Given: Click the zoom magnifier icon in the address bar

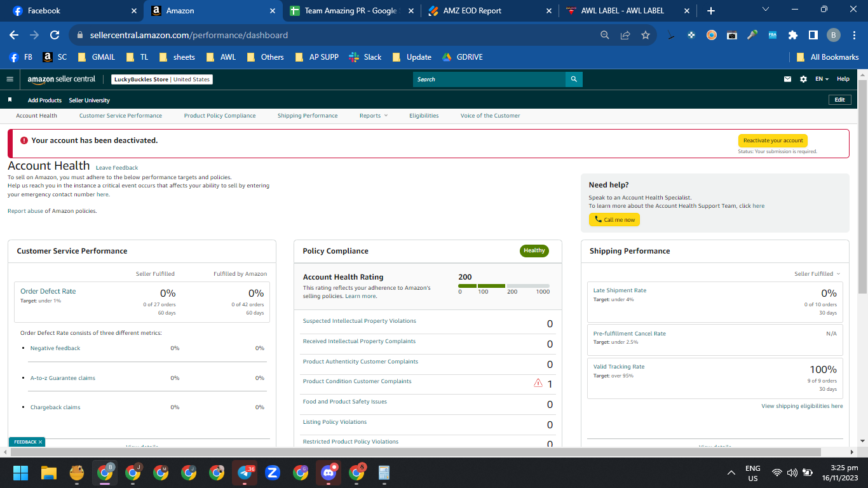Looking at the screenshot, I should tap(605, 35).
